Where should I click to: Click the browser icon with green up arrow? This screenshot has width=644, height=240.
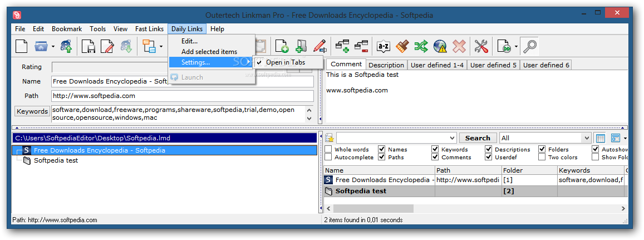66,46
